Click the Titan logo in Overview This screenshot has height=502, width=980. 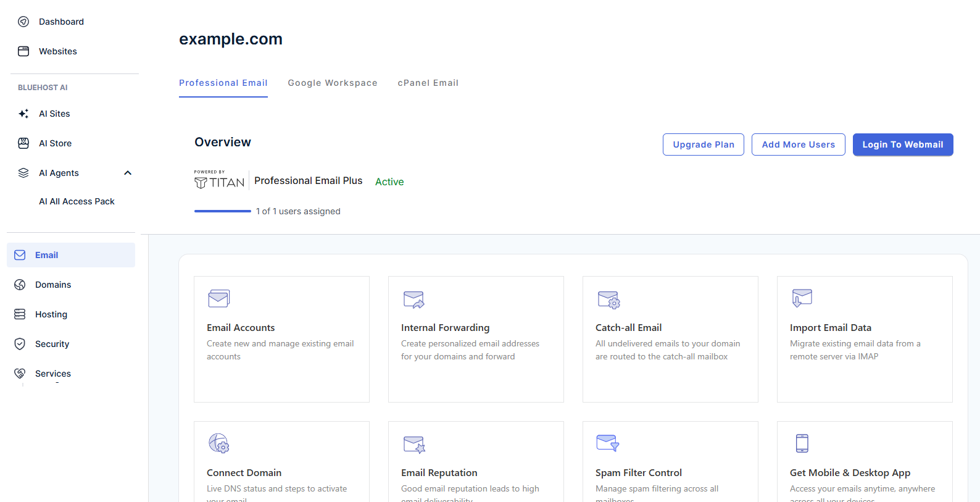point(219,180)
